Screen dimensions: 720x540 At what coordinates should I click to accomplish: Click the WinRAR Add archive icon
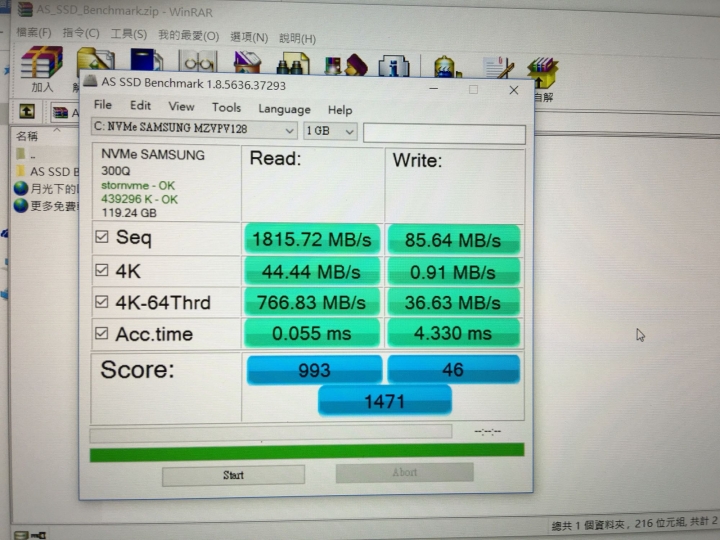(x=42, y=62)
